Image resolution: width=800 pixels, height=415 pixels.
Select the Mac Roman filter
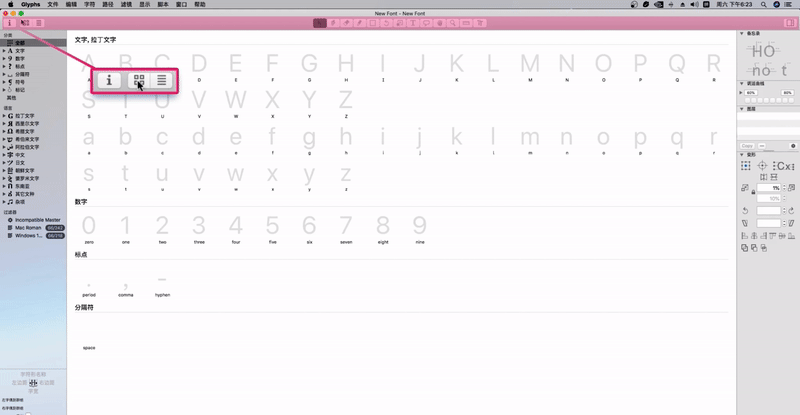(30, 227)
